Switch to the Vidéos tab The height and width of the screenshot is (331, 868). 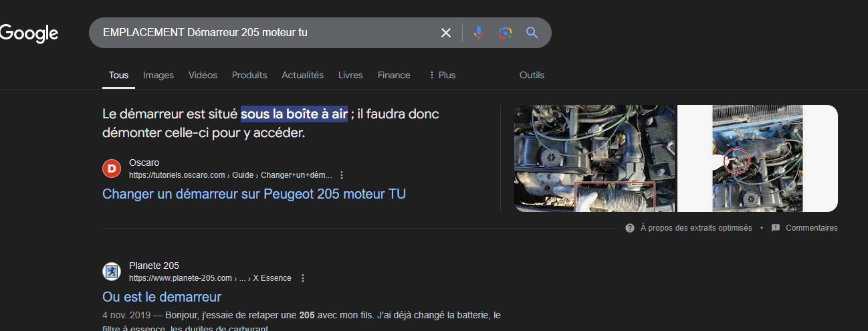click(203, 75)
